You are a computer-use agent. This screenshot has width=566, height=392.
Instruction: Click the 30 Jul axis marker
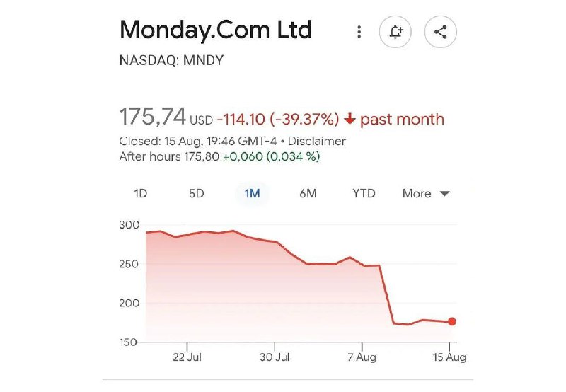pyautogui.click(x=275, y=357)
